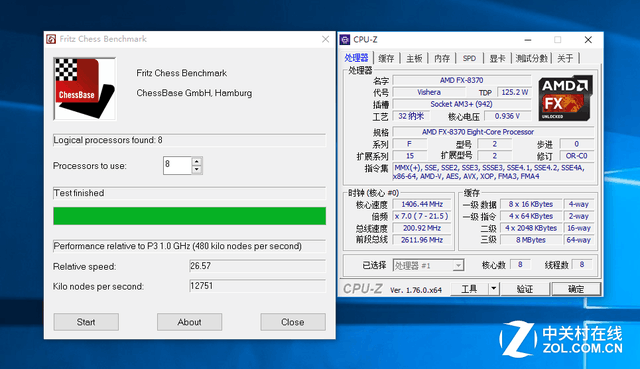Image resolution: width=640 pixels, height=369 pixels.
Task: Click the CPU-Z title bar icon
Action: pyautogui.click(x=345, y=40)
